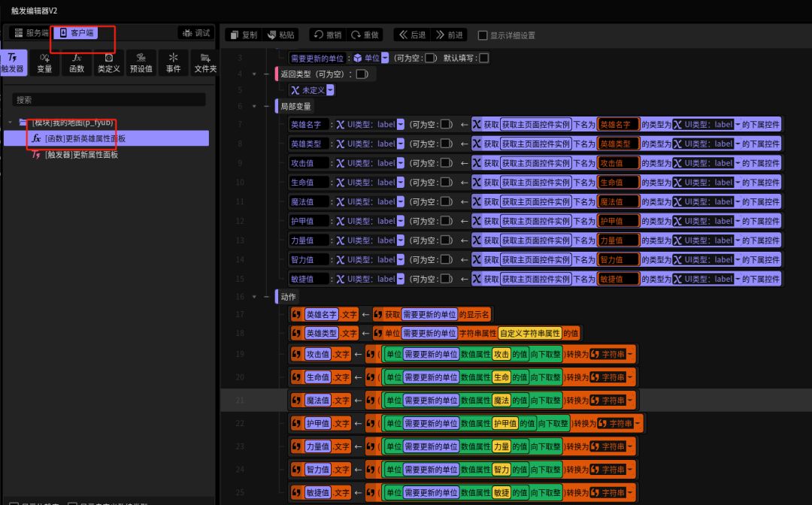This screenshot has height=505, width=812.
Task: Collapse the 我的地图 module tree node
Action: (11, 122)
